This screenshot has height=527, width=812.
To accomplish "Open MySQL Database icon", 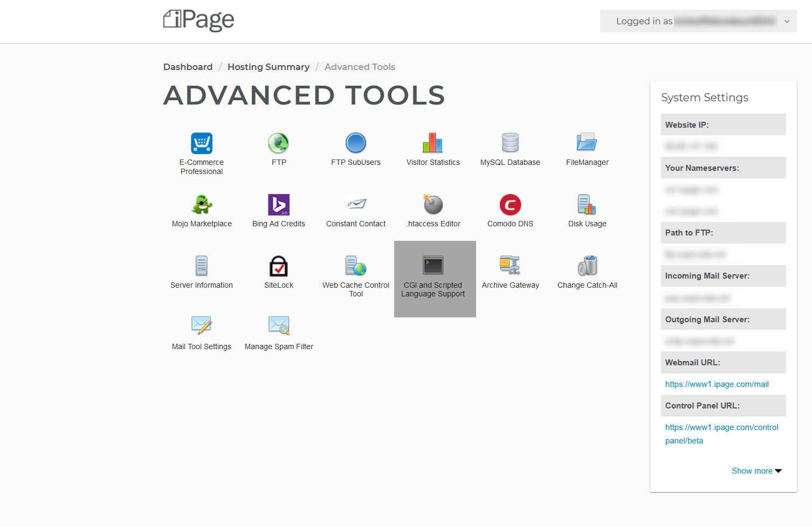I will pyautogui.click(x=510, y=143).
